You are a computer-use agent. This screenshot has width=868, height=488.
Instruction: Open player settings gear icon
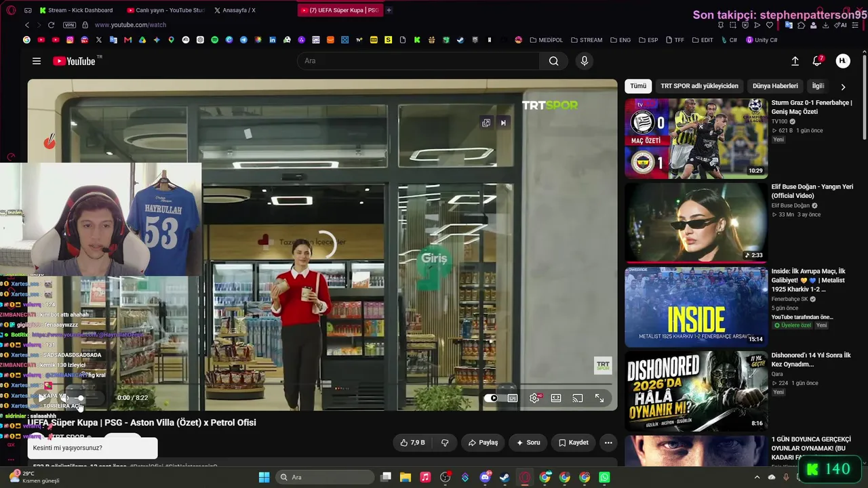[x=534, y=398]
